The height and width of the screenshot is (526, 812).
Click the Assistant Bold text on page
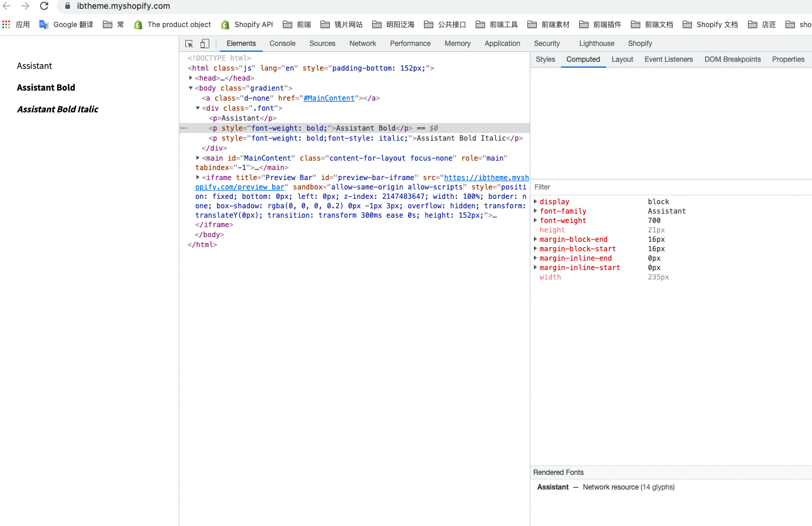click(46, 88)
